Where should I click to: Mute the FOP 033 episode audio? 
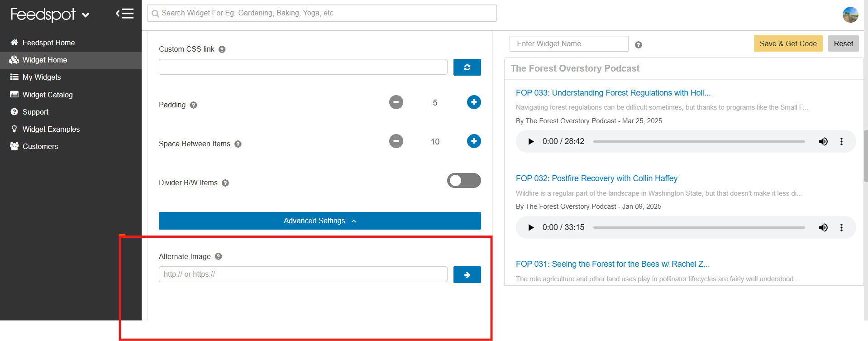click(823, 141)
